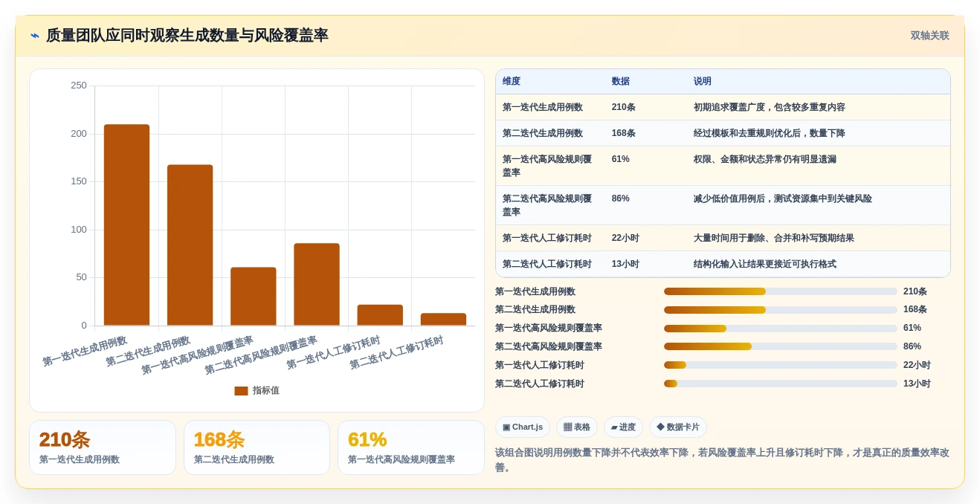Click the 说明 table column header
980x504 pixels.
703,82
